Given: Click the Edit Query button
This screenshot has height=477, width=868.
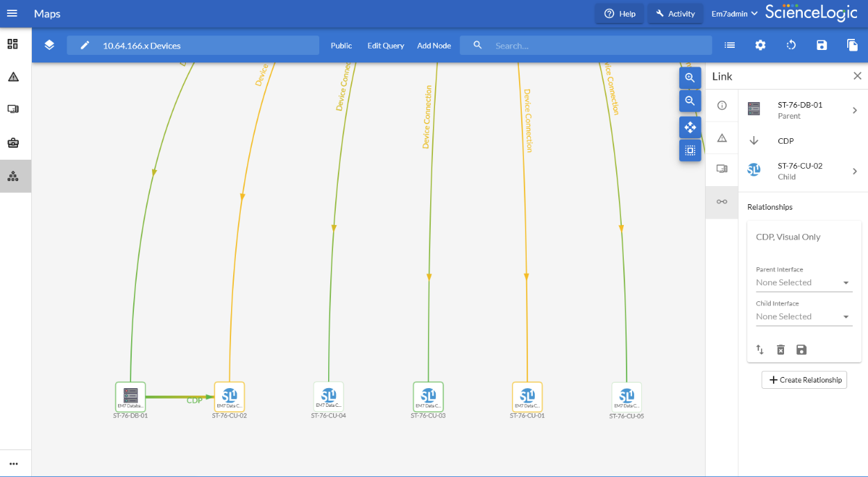Looking at the screenshot, I should coord(386,46).
